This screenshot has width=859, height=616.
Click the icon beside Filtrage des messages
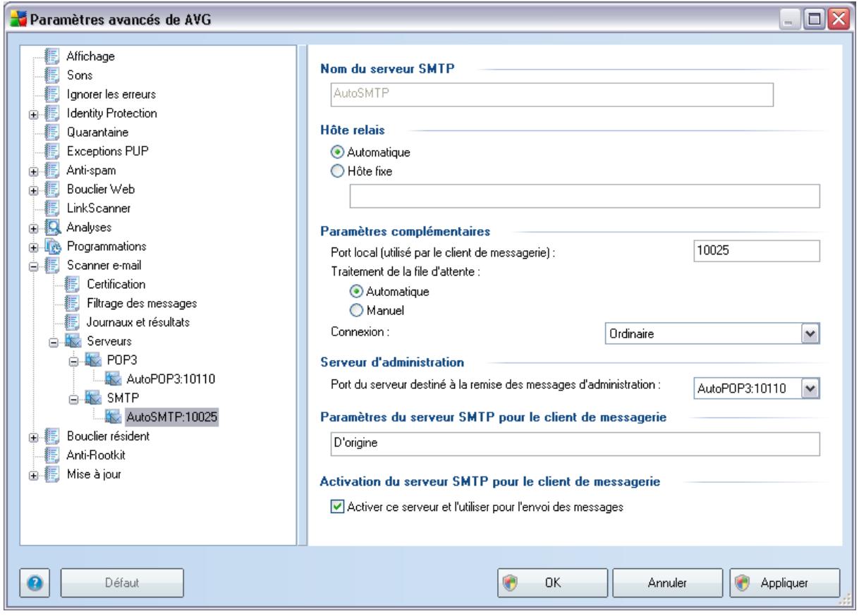pos(72,303)
